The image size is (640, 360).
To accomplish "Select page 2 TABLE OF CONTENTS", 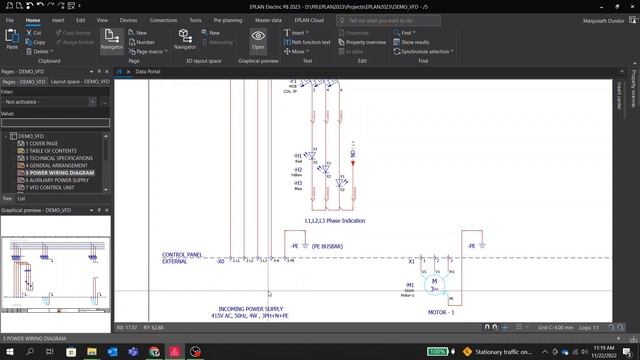I will click(51, 151).
